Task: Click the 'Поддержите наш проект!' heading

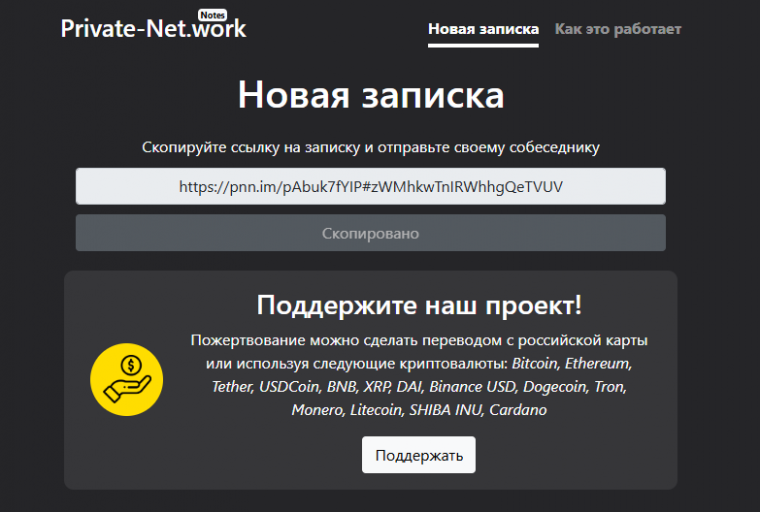Action: tap(419, 305)
